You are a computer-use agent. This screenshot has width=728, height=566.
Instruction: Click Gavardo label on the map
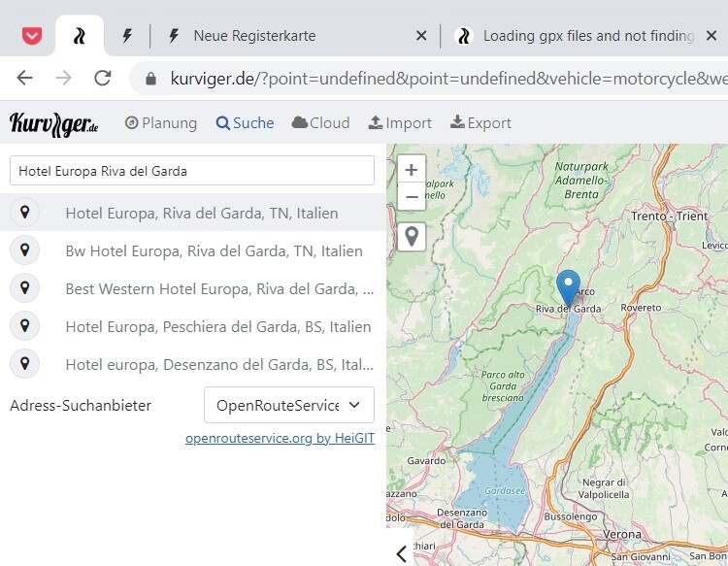(x=426, y=460)
